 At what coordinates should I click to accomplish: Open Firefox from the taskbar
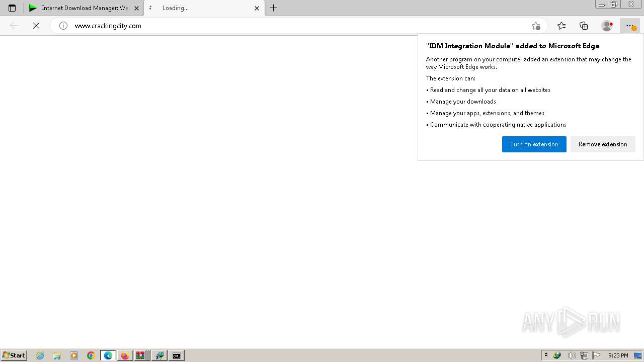[x=125, y=355]
